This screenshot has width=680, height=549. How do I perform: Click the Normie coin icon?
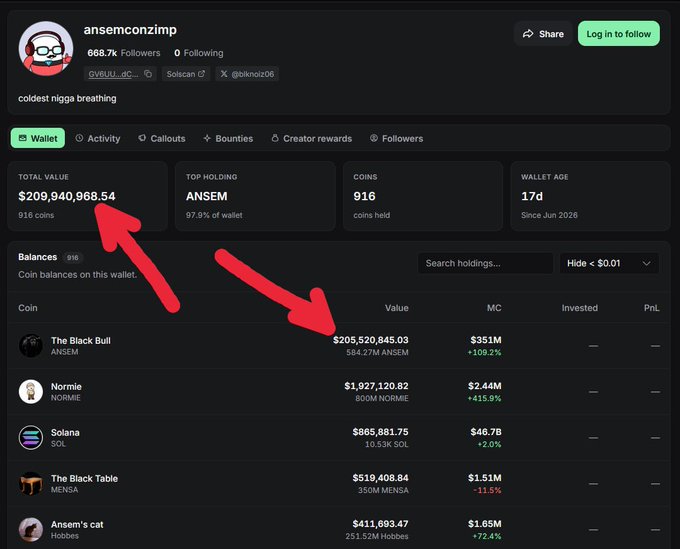[x=31, y=392]
